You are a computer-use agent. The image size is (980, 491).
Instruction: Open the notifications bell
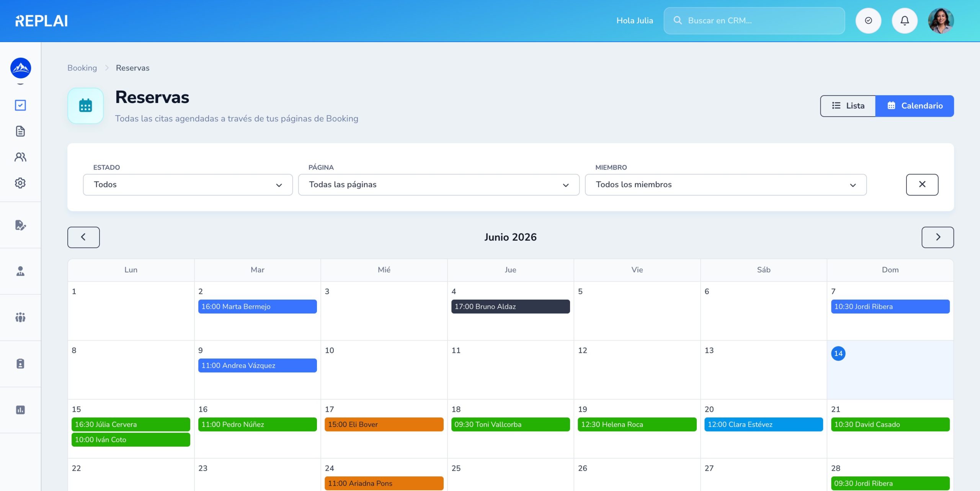[905, 21]
